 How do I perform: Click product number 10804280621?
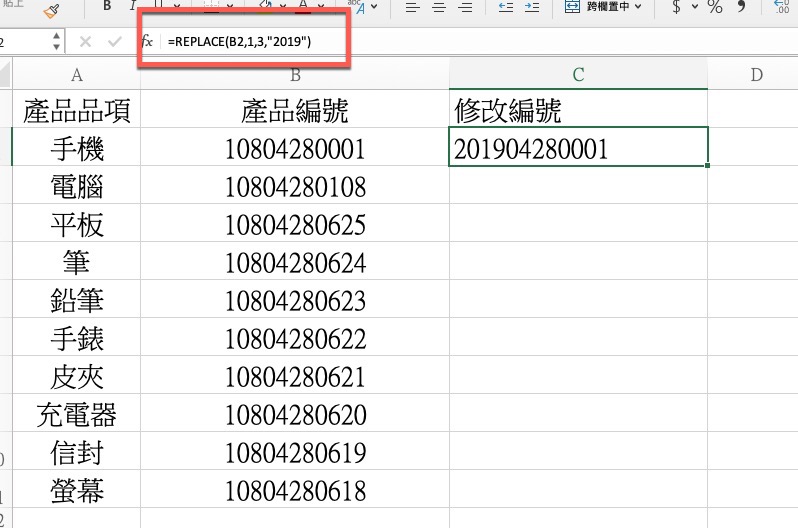point(295,374)
